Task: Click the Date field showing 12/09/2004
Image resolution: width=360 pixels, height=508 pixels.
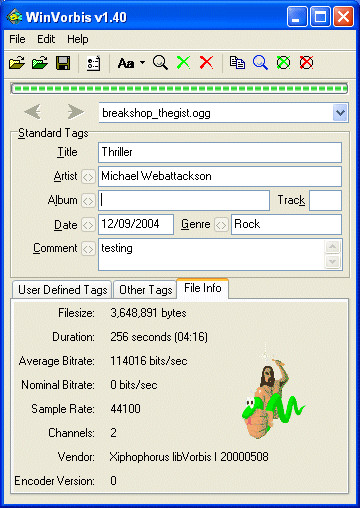Action: tap(136, 224)
